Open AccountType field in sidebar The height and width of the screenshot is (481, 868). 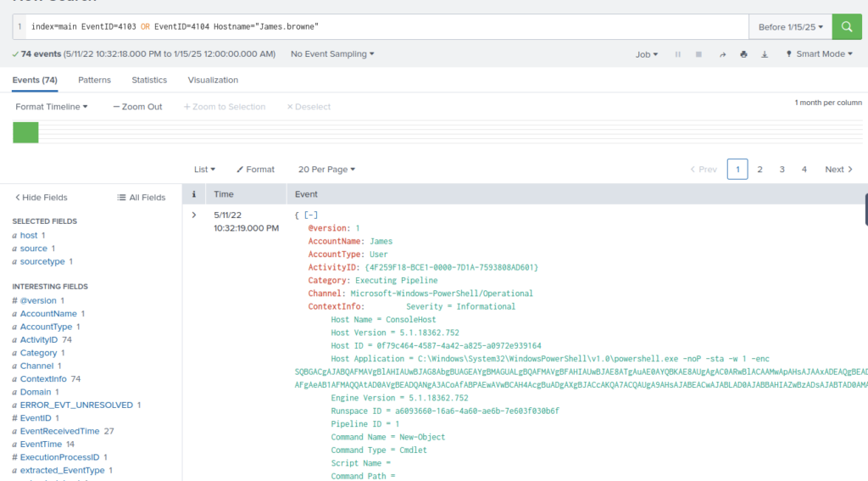tap(47, 327)
